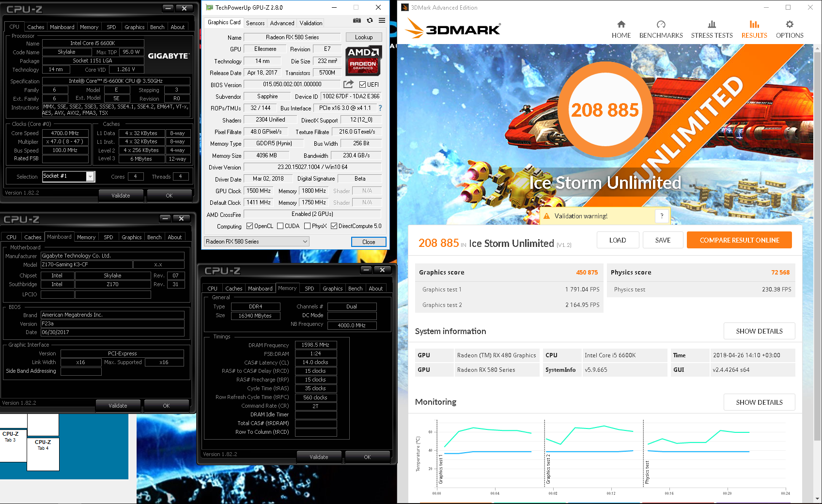Screen dimensions: 822x504
Task: Open RESULTS section in 3DMark
Action: pyautogui.click(x=754, y=30)
